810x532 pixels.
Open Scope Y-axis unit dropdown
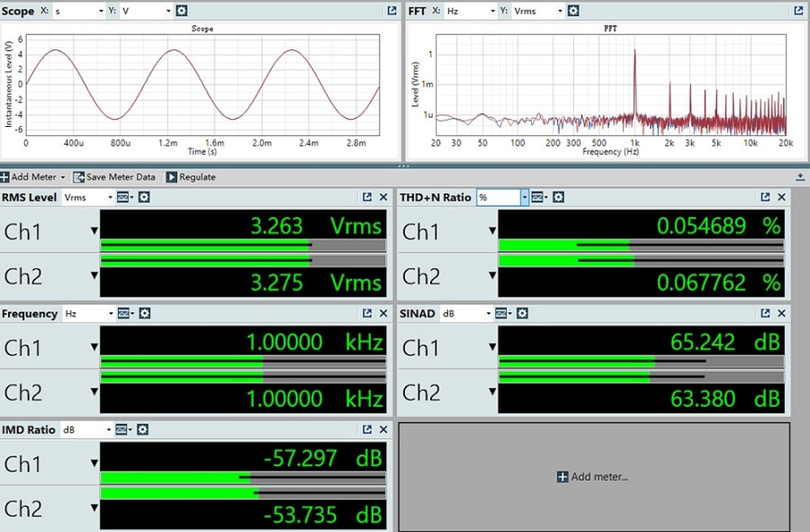click(x=146, y=11)
